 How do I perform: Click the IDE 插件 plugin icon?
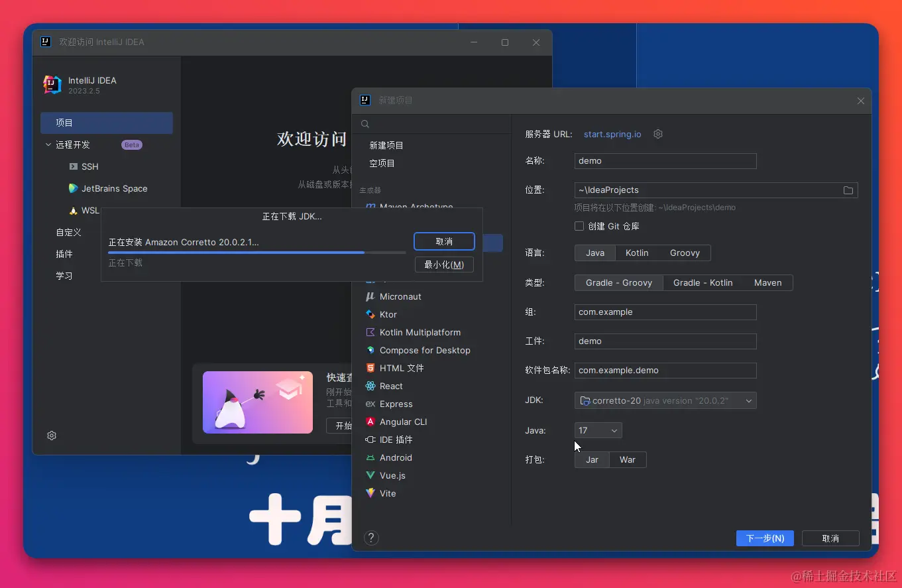(370, 440)
